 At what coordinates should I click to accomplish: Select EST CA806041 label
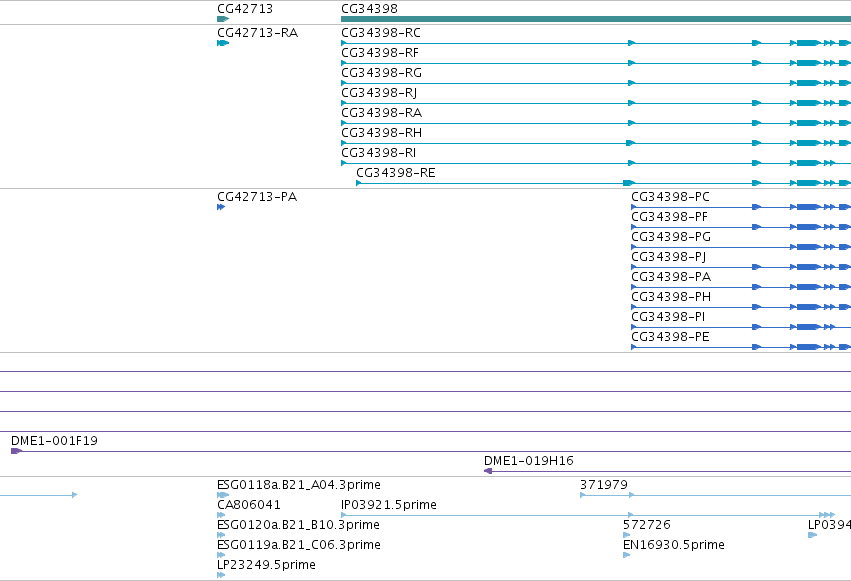point(249,505)
